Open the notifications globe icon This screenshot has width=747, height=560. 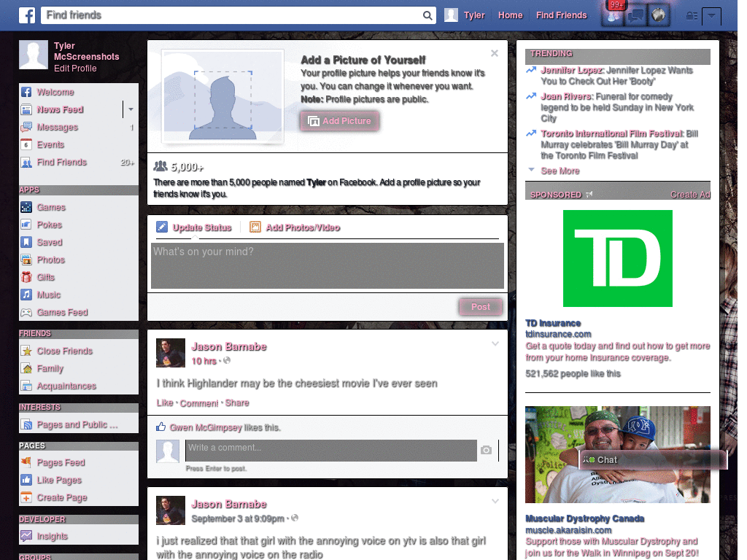tap(659, 15)
